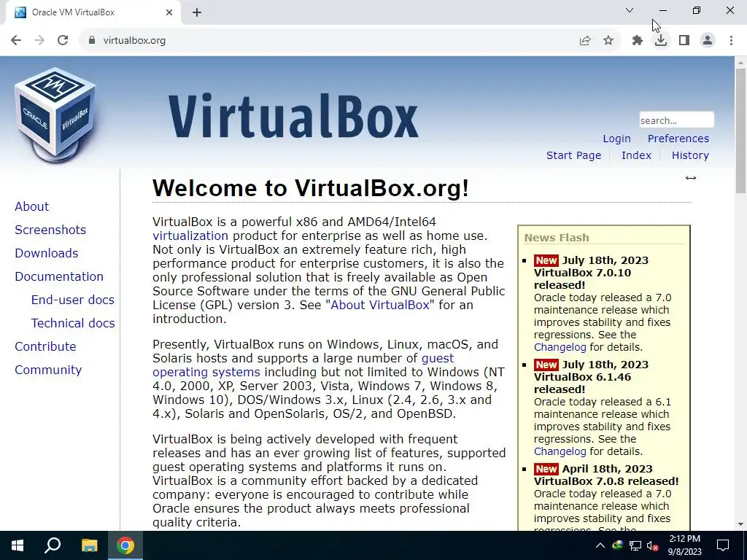Image resolution: width=747 pixels, height=560 pixels.
Task: Toggle the Chrome side panel icon
Action: (684, 41)
